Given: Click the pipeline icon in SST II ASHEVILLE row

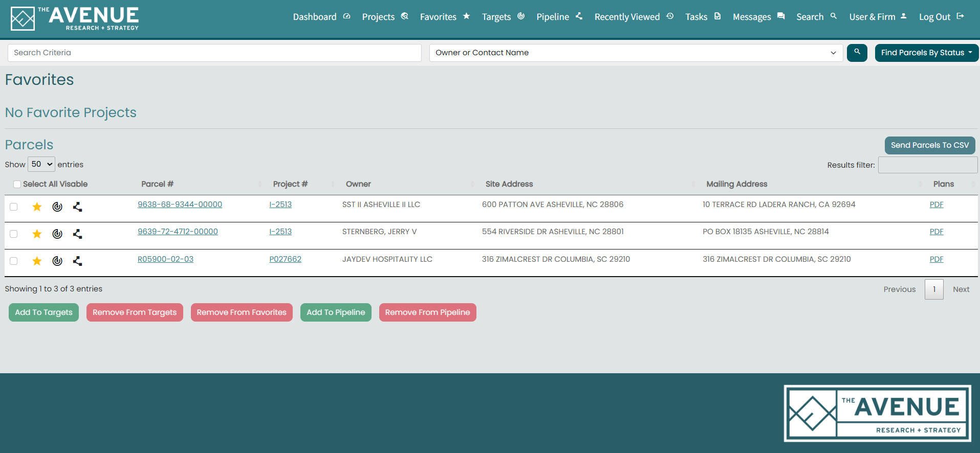Looking at the screenshot, I should [77, 207].
